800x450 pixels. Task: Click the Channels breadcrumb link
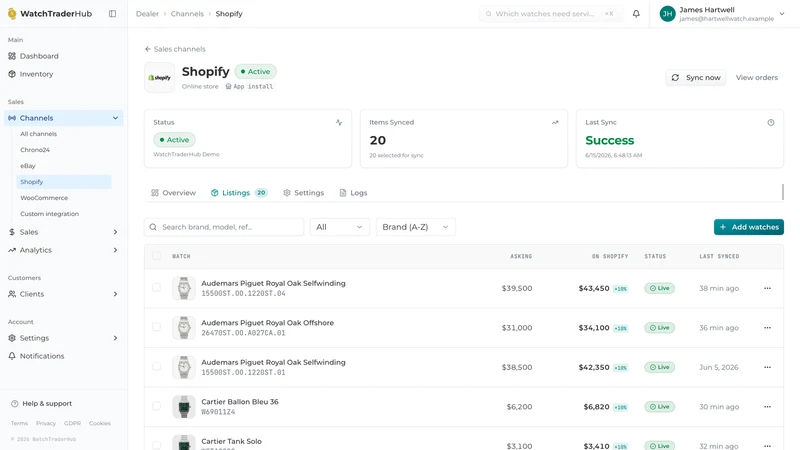(x=187, y=14)
